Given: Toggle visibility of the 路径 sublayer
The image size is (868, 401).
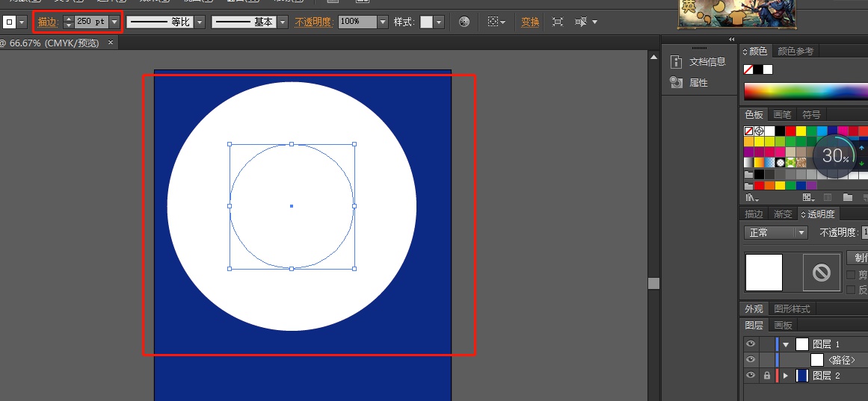Looking at the screenshot, I should click(x=751, y=360).
